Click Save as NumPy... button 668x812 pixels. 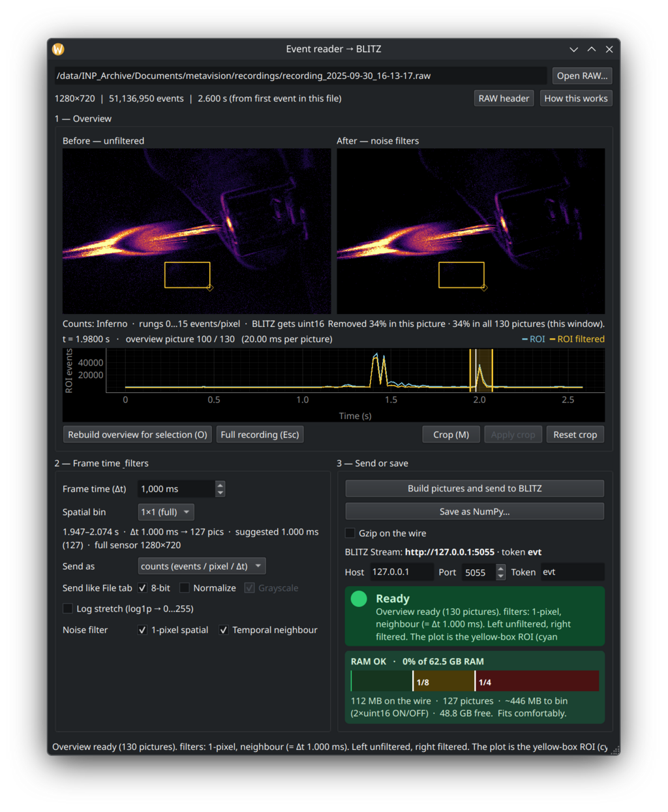coord(474,512)
